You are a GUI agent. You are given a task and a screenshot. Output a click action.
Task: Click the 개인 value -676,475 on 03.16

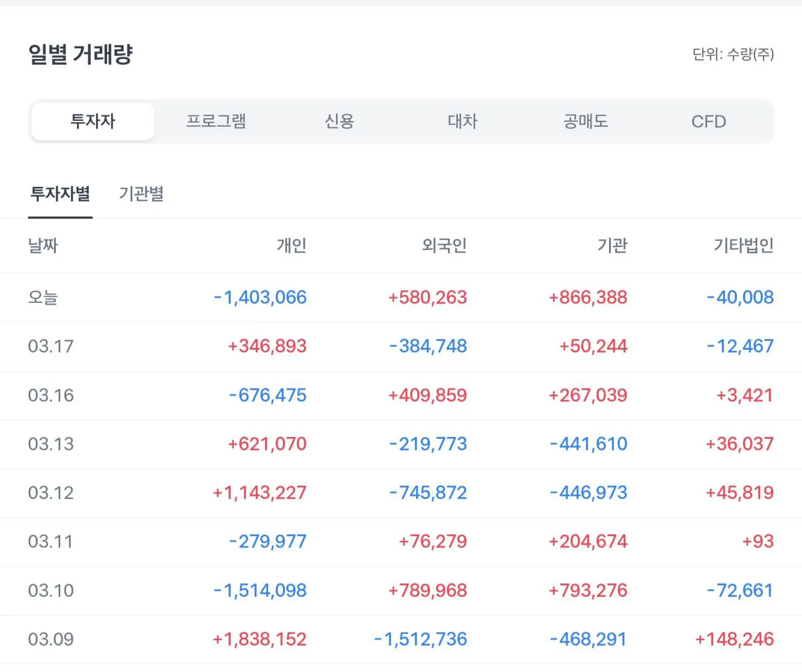click(268, 396)
